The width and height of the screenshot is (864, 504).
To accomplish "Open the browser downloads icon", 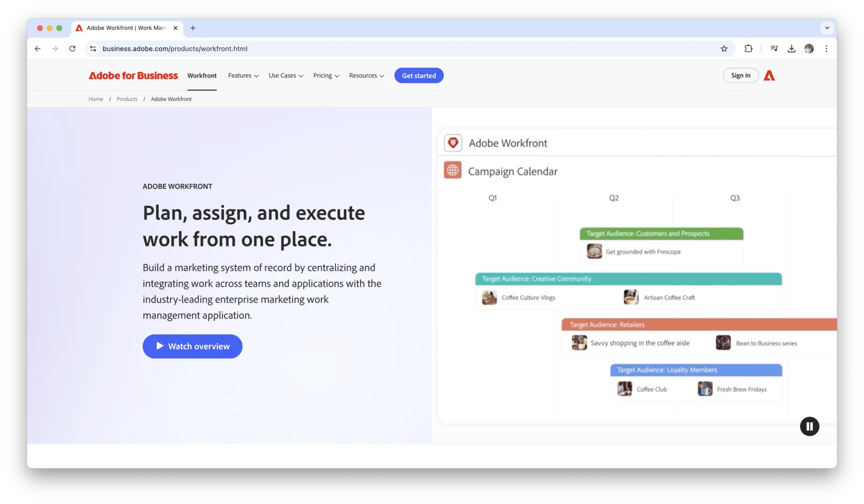I will tap(791, 49).
